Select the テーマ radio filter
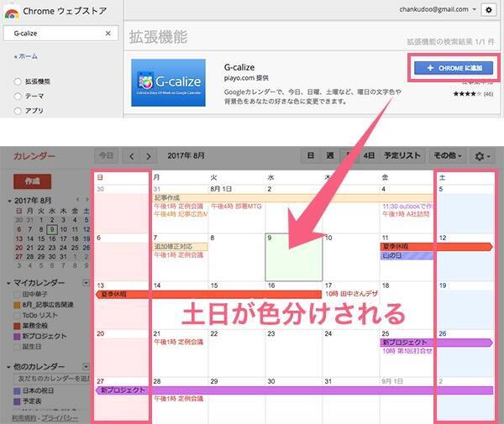 (x=18, y=96)
